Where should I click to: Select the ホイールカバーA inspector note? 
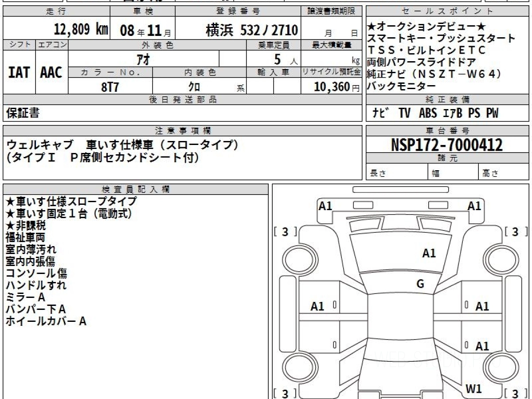click(46, 321)
